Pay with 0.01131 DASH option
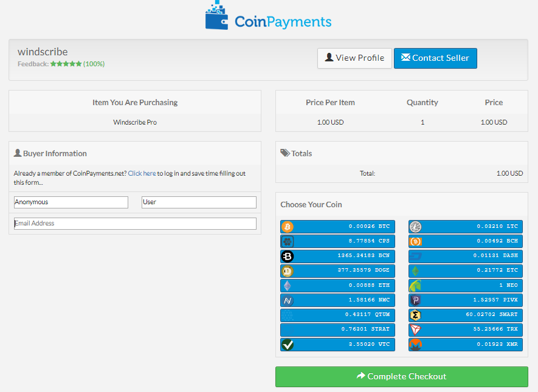Image resolution: width=538 pixels, height=392 pixels. pos(466,256)
